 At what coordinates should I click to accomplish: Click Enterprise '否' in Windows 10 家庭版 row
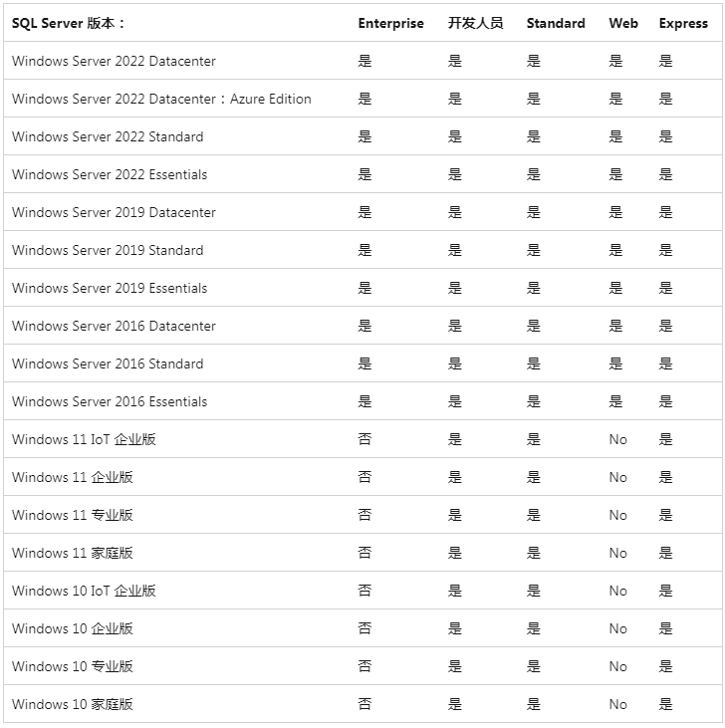(364, 704)
